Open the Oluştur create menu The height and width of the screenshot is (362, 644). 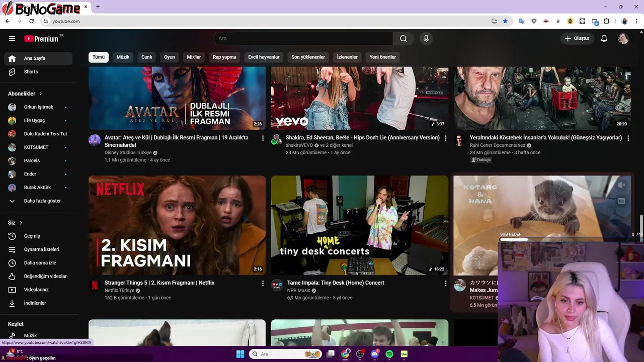click(578, 39)
